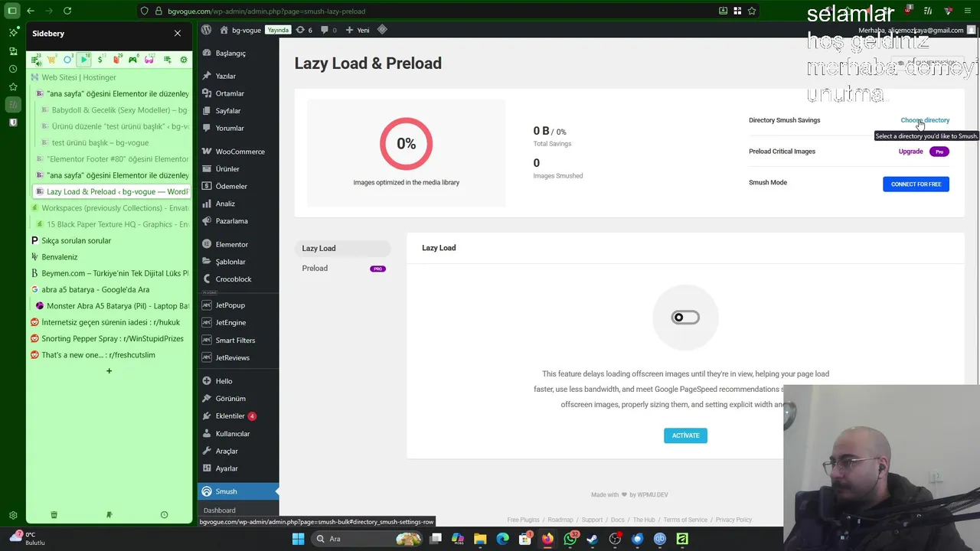
Task: Open JetEngine in the admin menu
Action: tap(237, 323)
